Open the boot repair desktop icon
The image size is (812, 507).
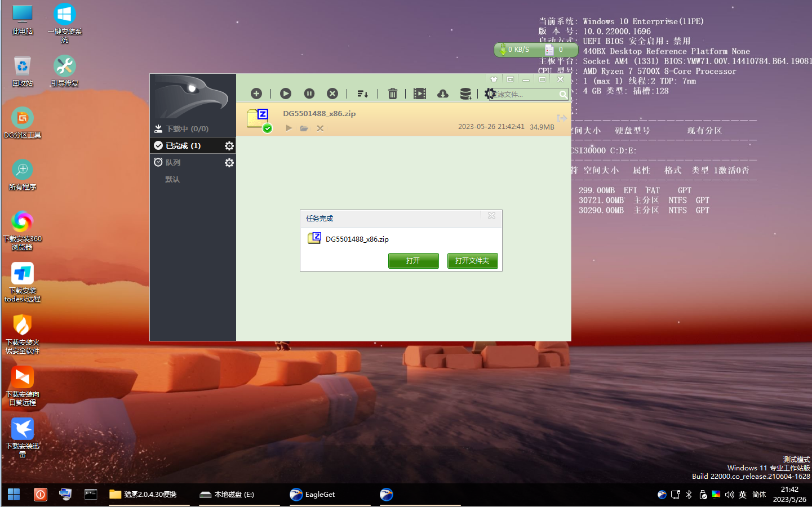[65, 72]
